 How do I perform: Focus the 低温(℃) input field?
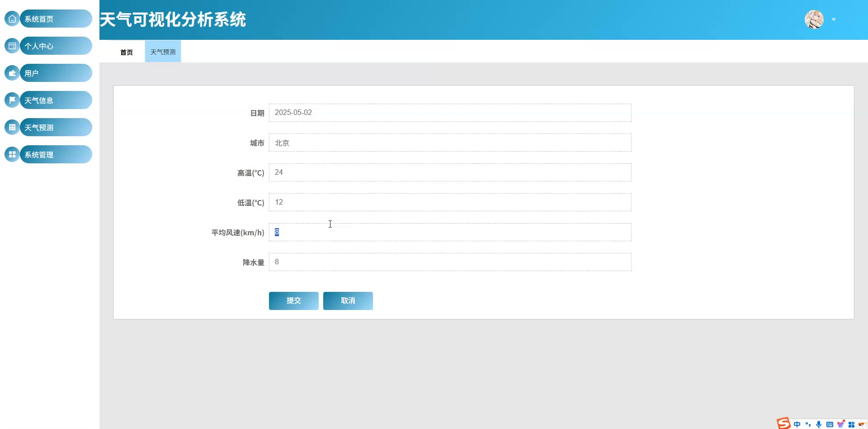(450, 202)
